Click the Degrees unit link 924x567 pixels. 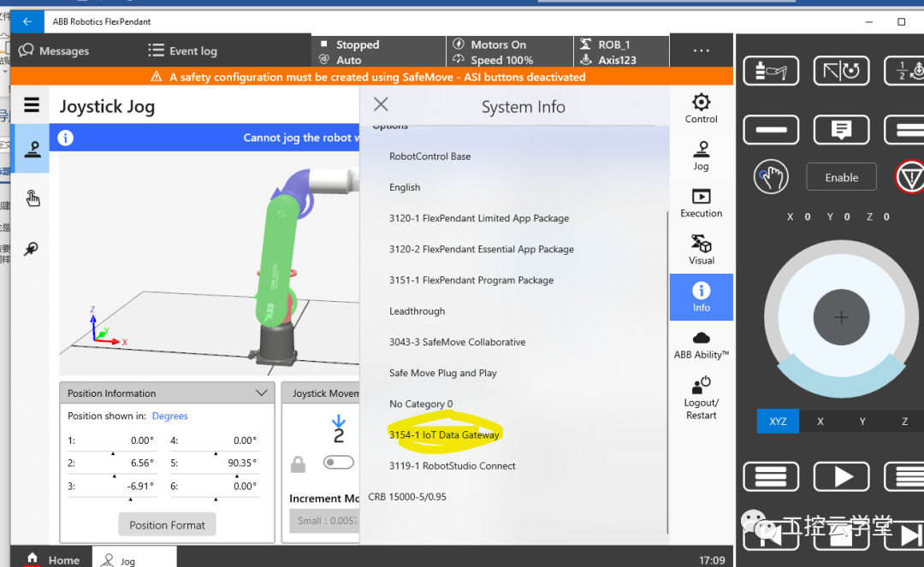(x=169, y=416)
